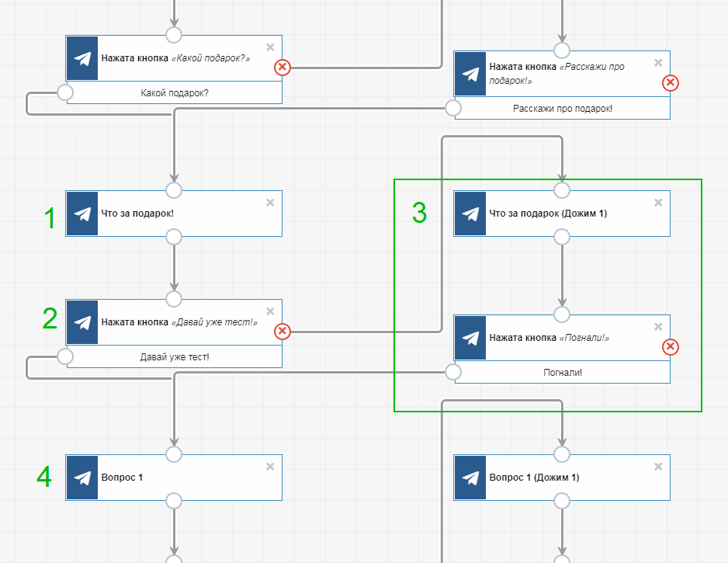Select the «Погнали!» button label row
Image resolution: width=728 pixels, height=563 pixels.
(x=563, y=373)
